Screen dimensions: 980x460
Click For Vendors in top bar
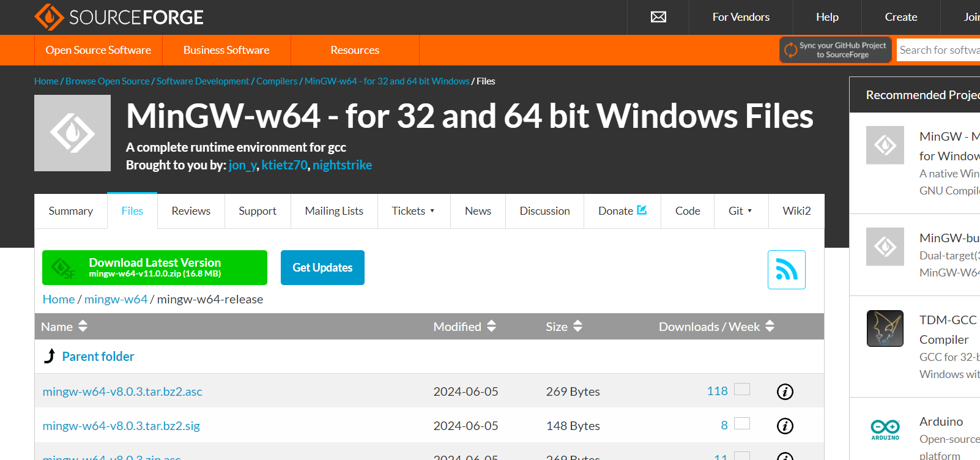point(741,17)
